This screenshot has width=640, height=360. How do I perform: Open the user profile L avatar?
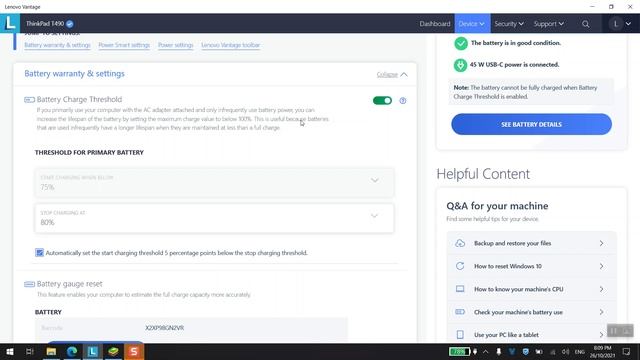pyautogui.click(x=616, y=24)
